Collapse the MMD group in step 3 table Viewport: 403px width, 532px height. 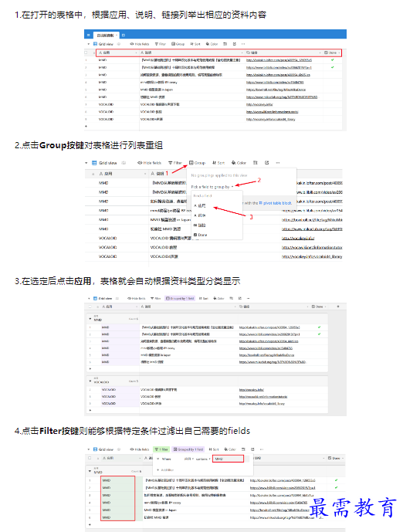point(90,319)
